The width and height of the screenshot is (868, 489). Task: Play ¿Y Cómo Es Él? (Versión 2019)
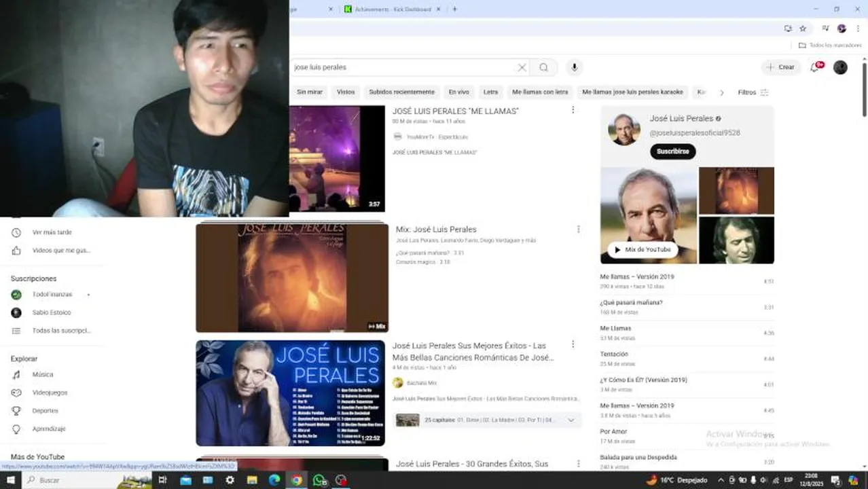[x=687, y=384]
